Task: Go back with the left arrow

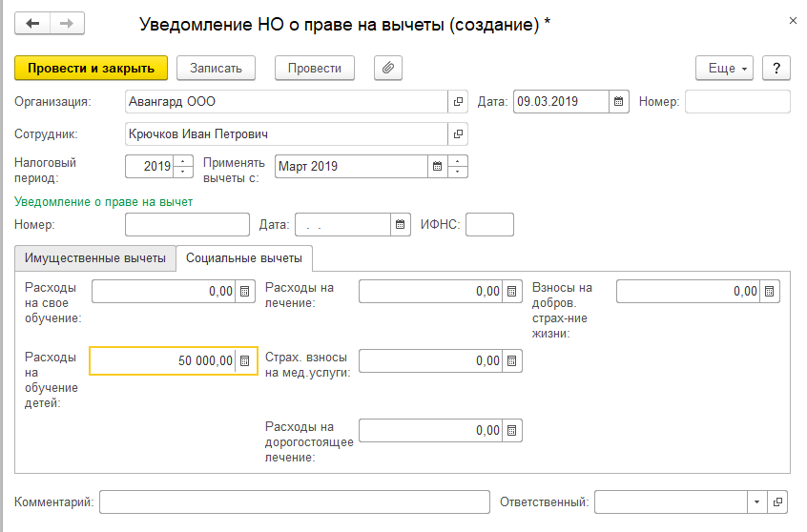Action: coord(32,23)
